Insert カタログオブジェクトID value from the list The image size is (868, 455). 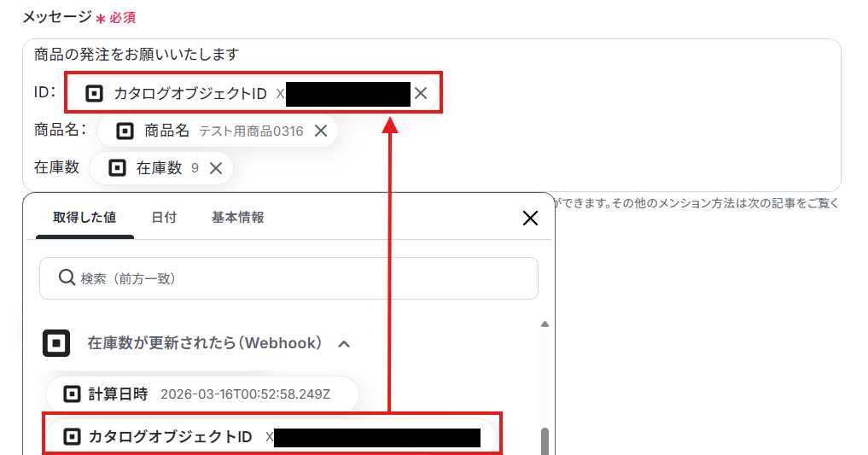(x=271, y=437)
